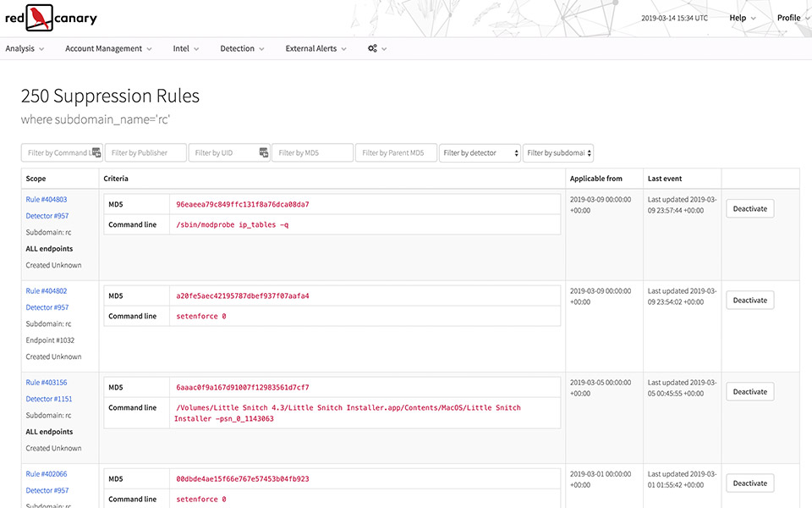Image resolution: width=812 pixels, height=508 pixels.
Task: Click the icon inside Command Line filter
Action: 96,153
